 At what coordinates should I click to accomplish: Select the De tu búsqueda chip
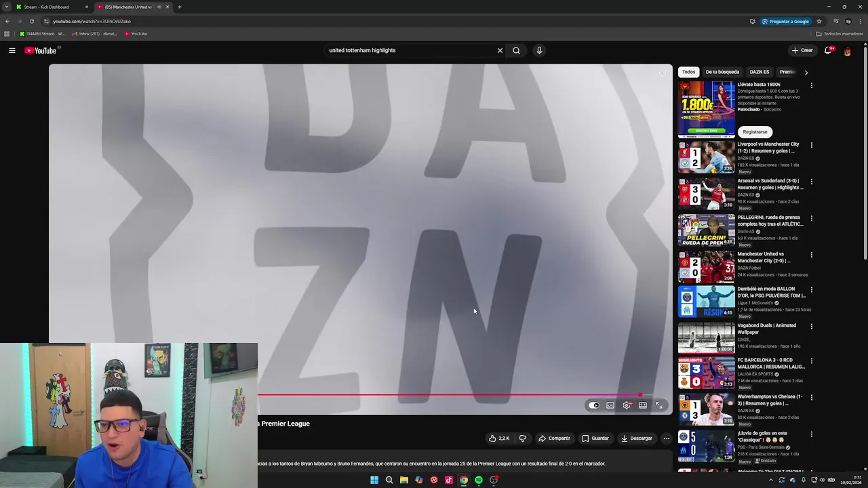(722, 72)
